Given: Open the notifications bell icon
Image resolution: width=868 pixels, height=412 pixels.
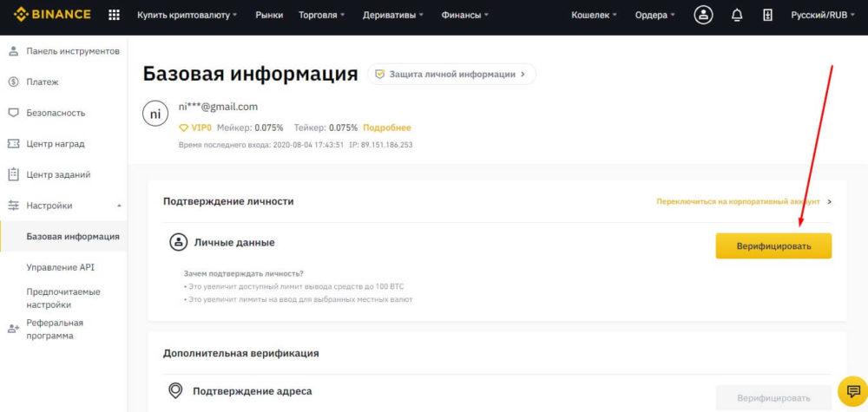Looking at the screenshot, I should tap(737, 15).
